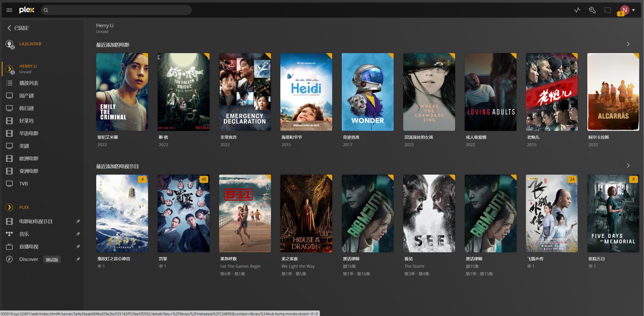
Task: Open 播放列表 playlist icon
Action: [x=9, y=83]
